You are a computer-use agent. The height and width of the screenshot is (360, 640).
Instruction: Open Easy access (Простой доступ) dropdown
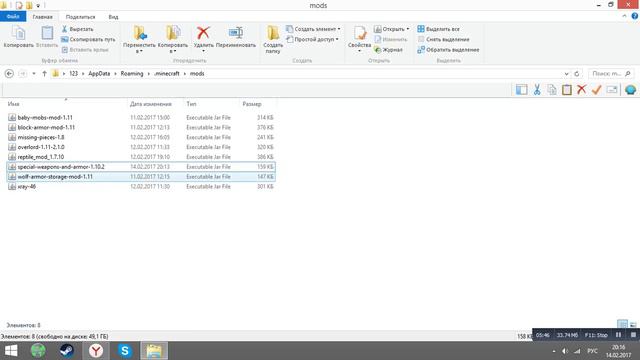point(313,40)
